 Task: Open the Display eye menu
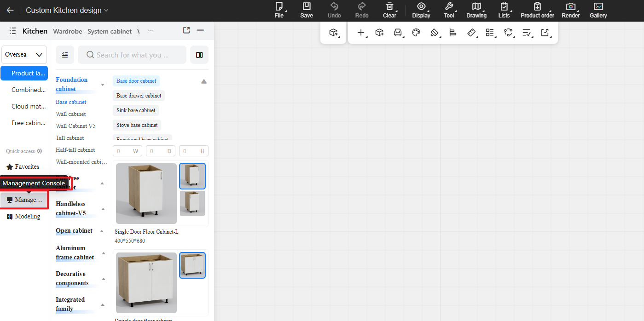[421, 10]
